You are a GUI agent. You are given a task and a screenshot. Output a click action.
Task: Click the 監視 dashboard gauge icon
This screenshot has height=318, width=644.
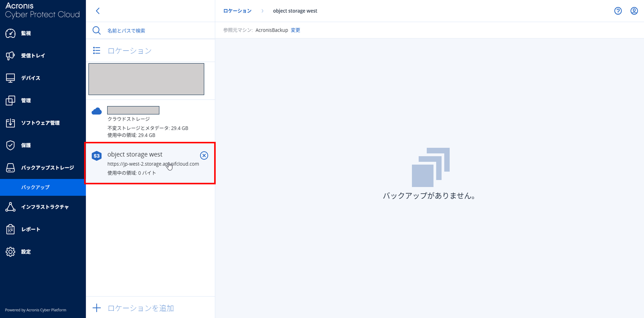click(10, 33)
